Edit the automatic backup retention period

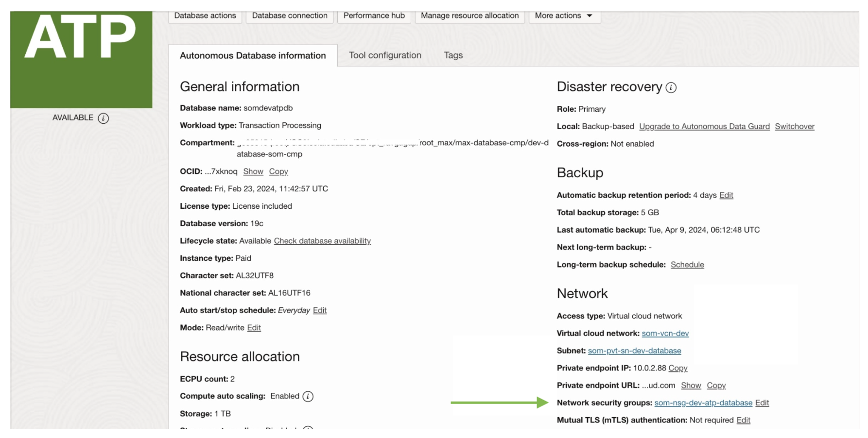click(x=726, y=195)
